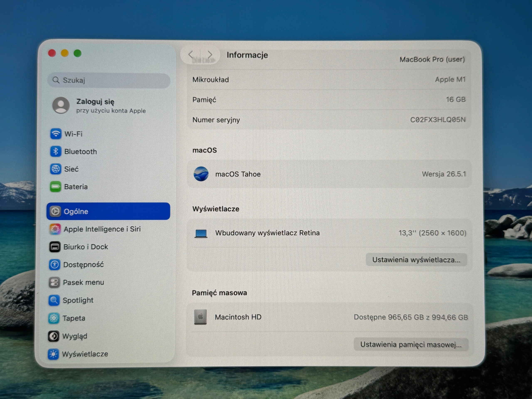The height and width of the screenshot is (399, 532).
Task: Click the Tapeta wallpaper icon
Action: coord(54,318)
